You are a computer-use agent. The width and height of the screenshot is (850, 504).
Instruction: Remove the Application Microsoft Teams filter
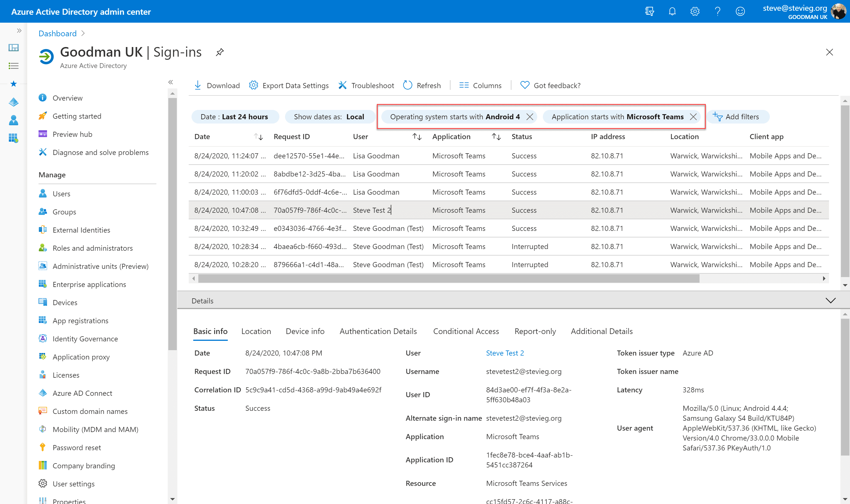693,117
